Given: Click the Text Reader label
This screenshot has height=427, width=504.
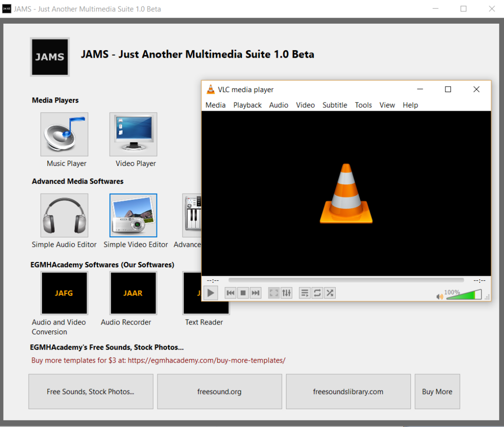Looking at the screenshot, I should (x=204, y=322).
